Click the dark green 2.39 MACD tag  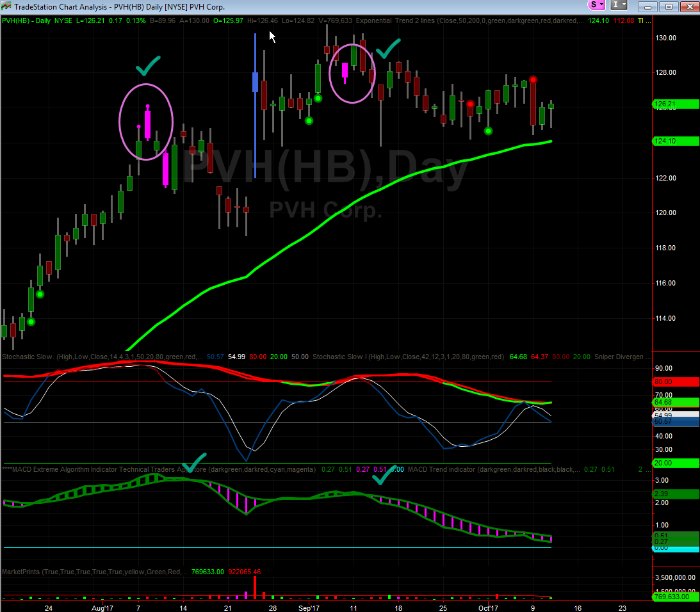(x=676, y=494)
